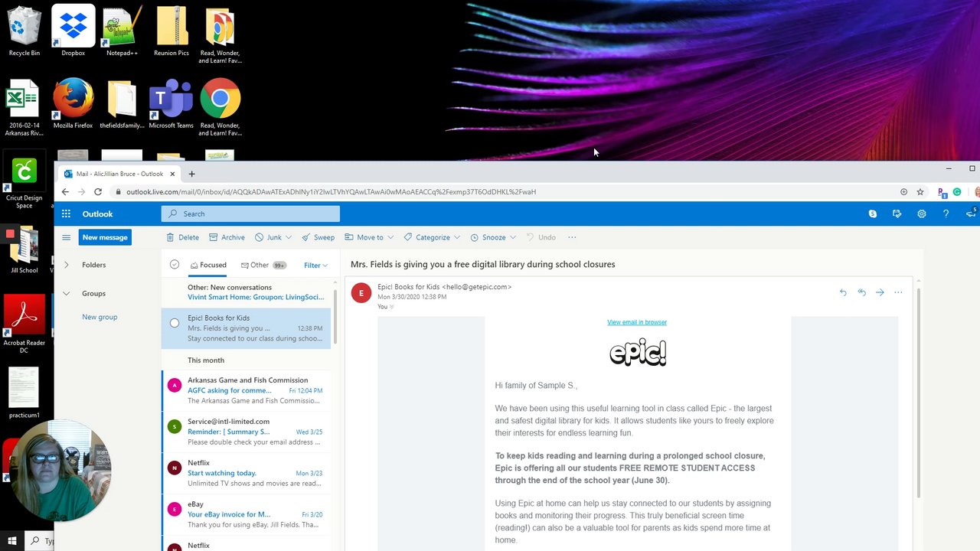This screenshot has height=551, width=980.
Task: Open the Netflix Start watching today email
Action: 247,473
